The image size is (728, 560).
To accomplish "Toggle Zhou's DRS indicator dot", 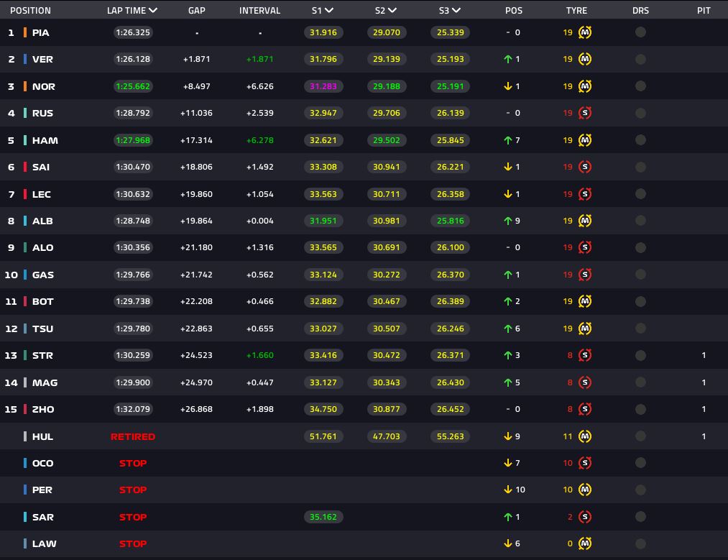I will tap(640, 409).
